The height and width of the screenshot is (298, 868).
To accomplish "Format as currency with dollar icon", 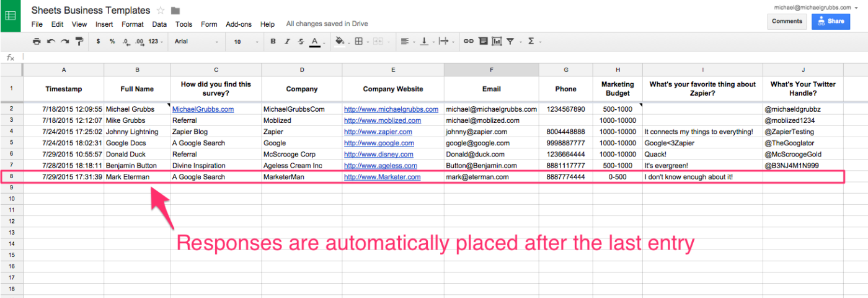I will pyautogui.click(x=98, y=42).
